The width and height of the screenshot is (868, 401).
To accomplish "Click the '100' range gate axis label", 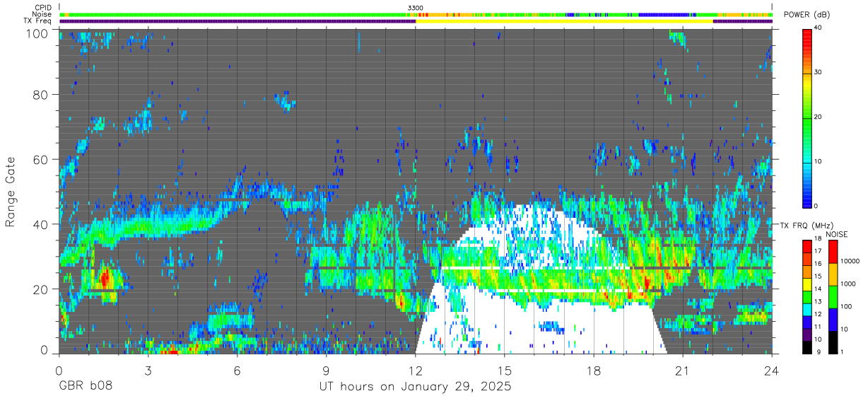I will [38, 33].
